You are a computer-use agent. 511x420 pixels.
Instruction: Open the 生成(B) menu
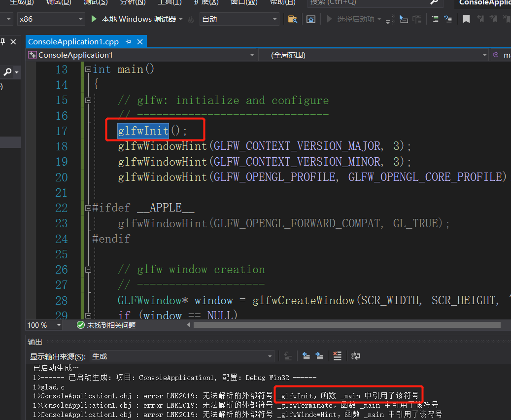coord(22,2)
